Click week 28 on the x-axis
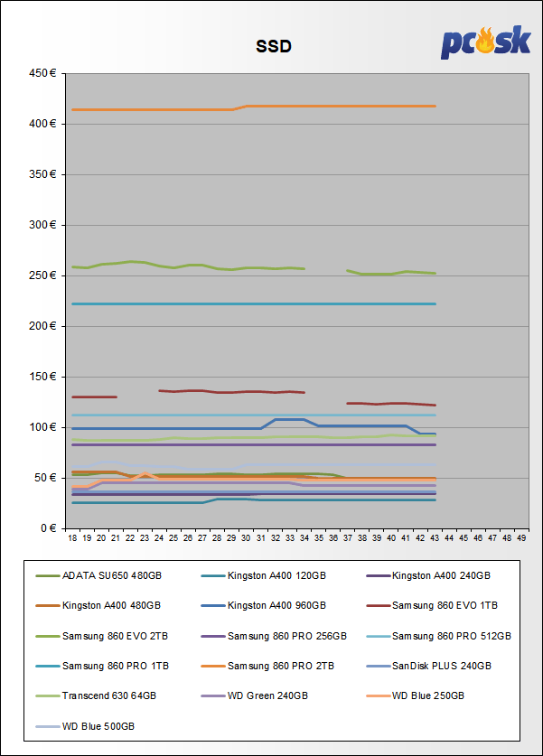543x756 pixels. pos(217,538)
